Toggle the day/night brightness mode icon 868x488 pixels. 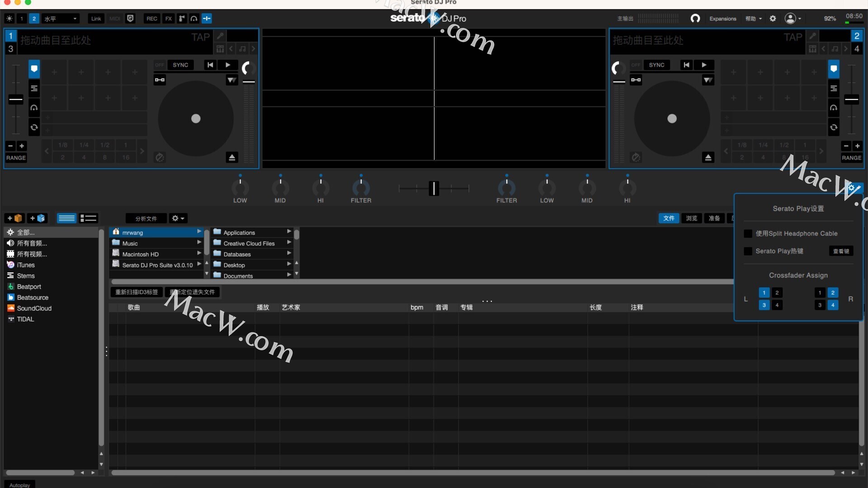[9, 19]
